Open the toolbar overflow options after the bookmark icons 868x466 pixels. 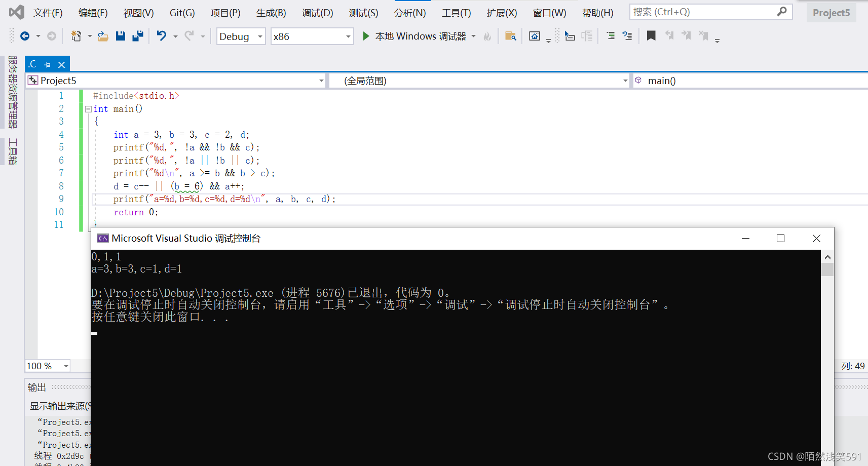(717, 40)
